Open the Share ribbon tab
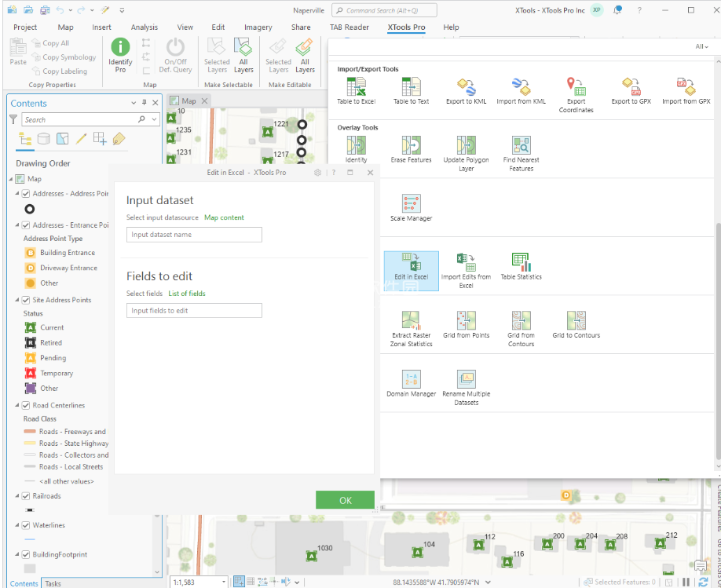 pos(301,27)
